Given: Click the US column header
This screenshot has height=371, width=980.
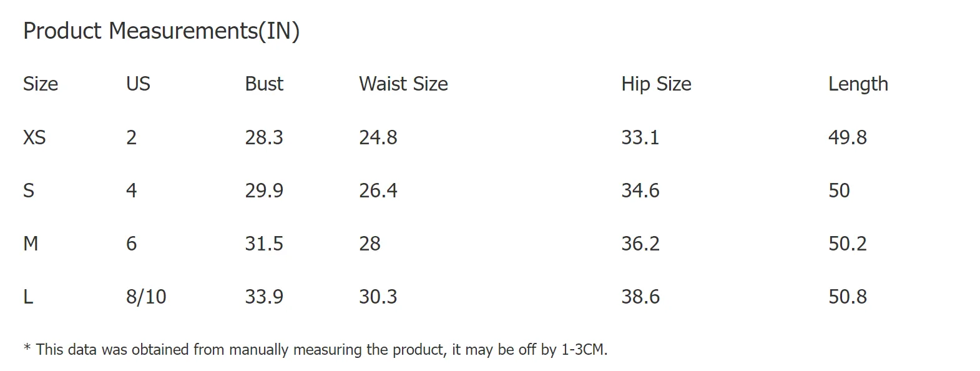Looking at the screenshot, I should coord(138,84).
